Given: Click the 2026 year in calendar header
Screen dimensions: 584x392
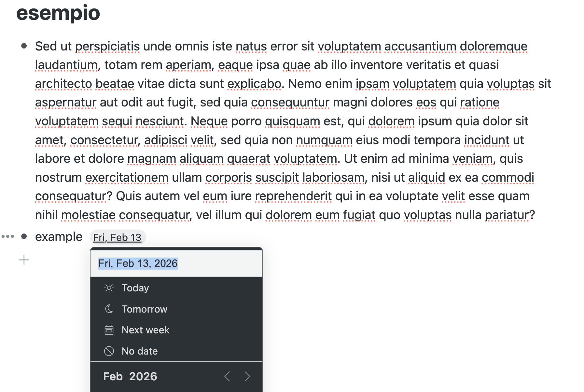Looking at the screenshot, I should tap(143, 376).
